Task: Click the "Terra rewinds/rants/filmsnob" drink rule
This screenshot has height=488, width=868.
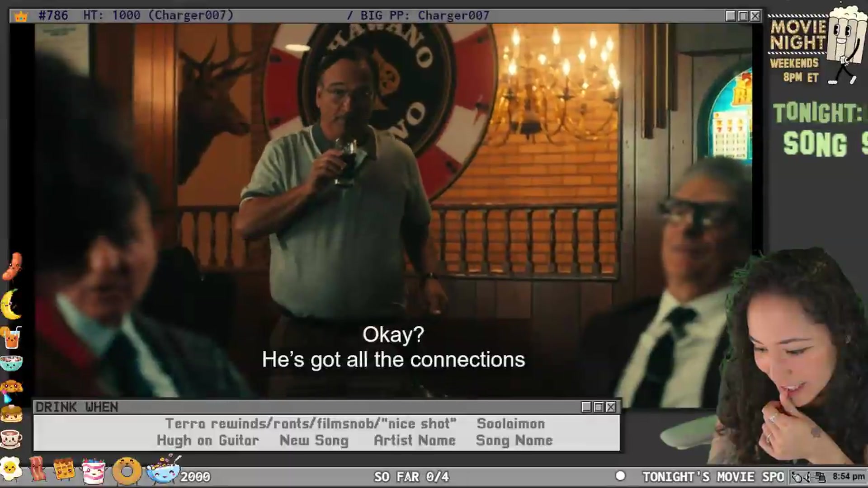Action: point(311,424)
